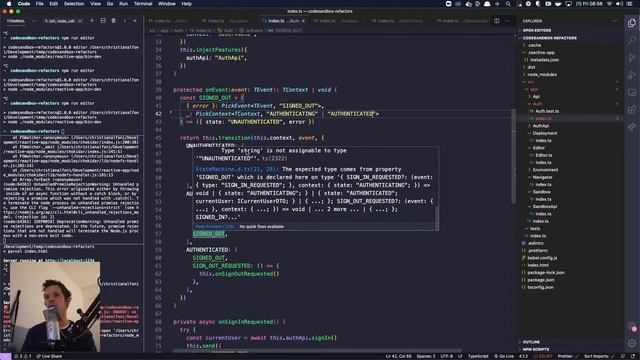Open the Source Control view
This screenshot has height=360, width=640.
(x=632, y=58)
